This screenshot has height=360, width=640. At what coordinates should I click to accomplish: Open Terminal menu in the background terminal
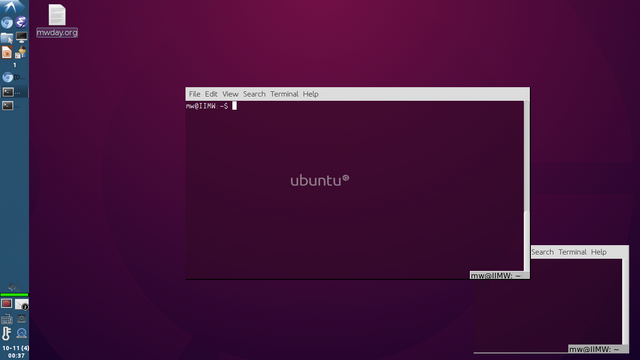[572, 252]
